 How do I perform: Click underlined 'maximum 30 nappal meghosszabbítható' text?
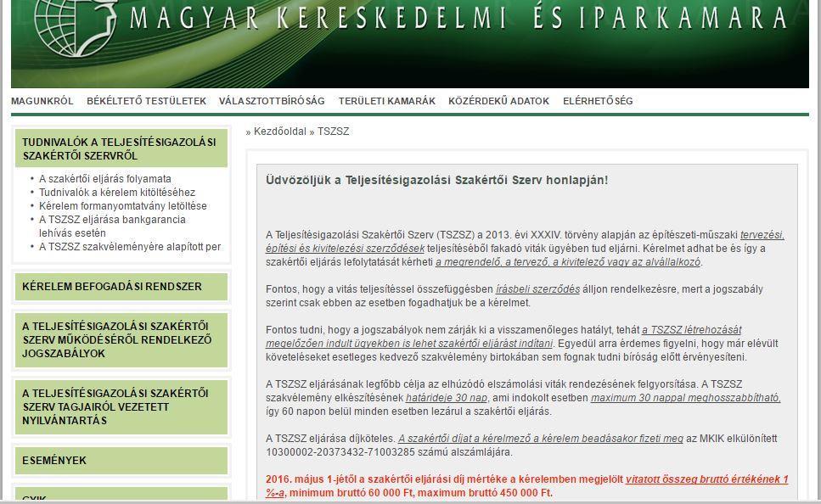coord(685,398)
